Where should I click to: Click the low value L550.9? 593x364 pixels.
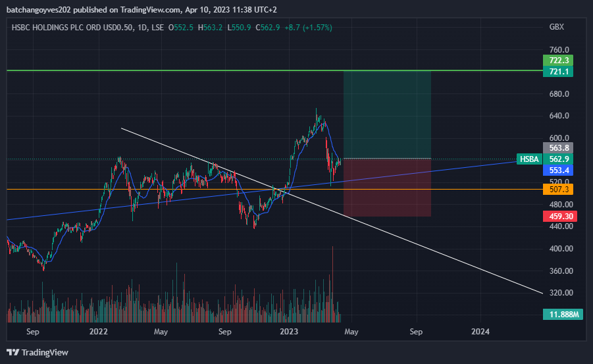[x=239, y=27]
